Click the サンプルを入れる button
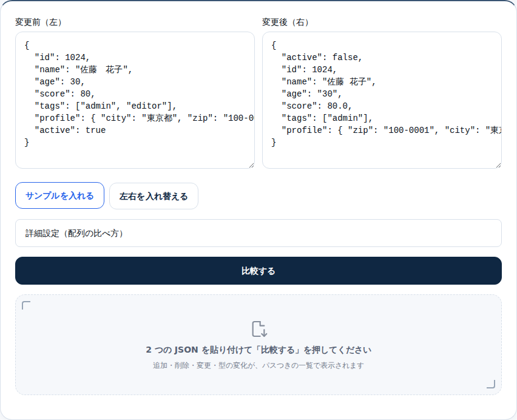The image size is (517, 420). click(59, 195)
